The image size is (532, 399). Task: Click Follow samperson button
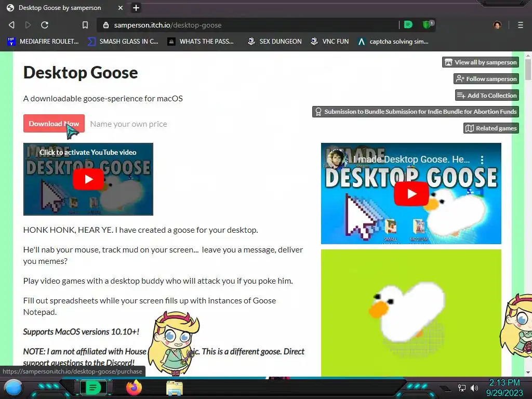pyautogui.click(x=486, y=79)
